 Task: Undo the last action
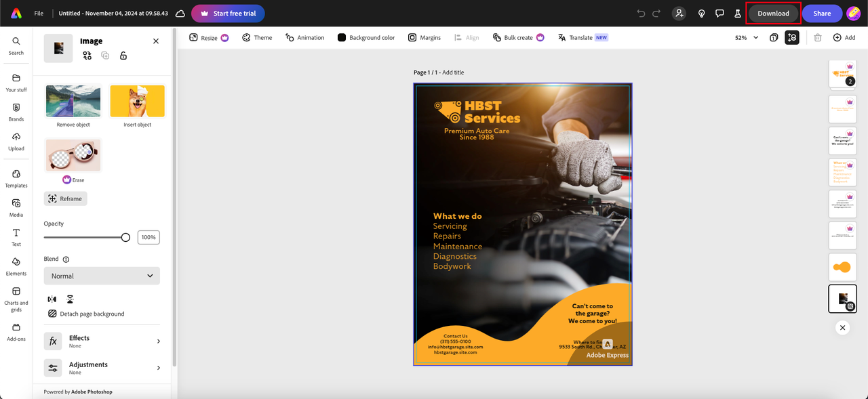pyautogui.click(x=641, y=14)
